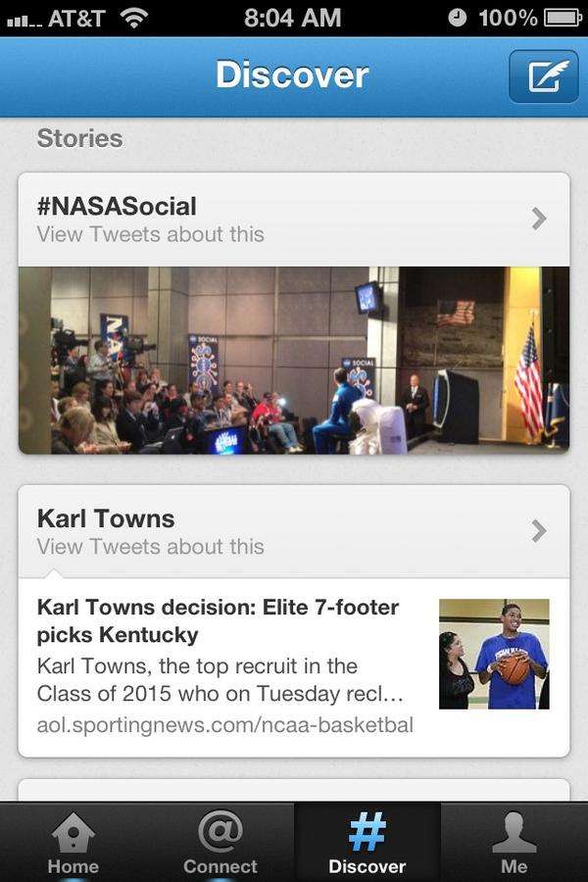Expand #NASASocial story with chevron arrow
The width and height of the screenshot is (588, 882).
(538, 219)
